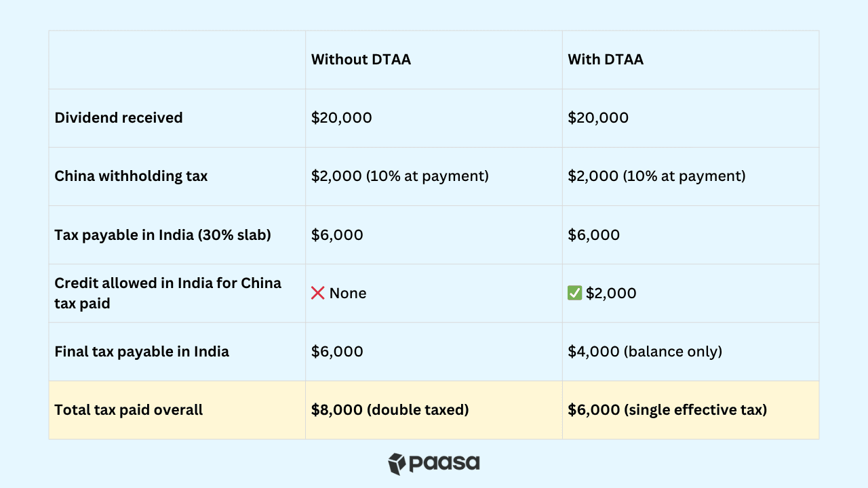Viewport: 868px width, 488px height.
Task: Select the Without DTAA column header
Action: (361, 60)
